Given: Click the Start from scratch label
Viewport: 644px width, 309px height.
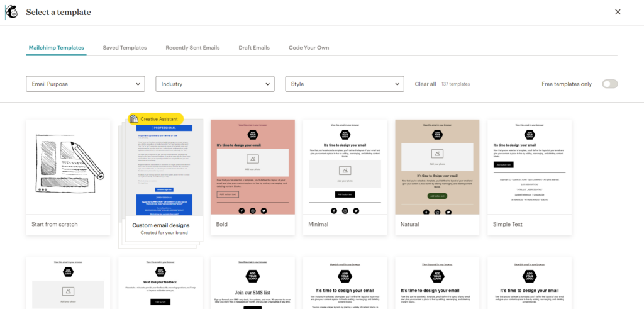Looking at the screenshot, I should (55, 224).
